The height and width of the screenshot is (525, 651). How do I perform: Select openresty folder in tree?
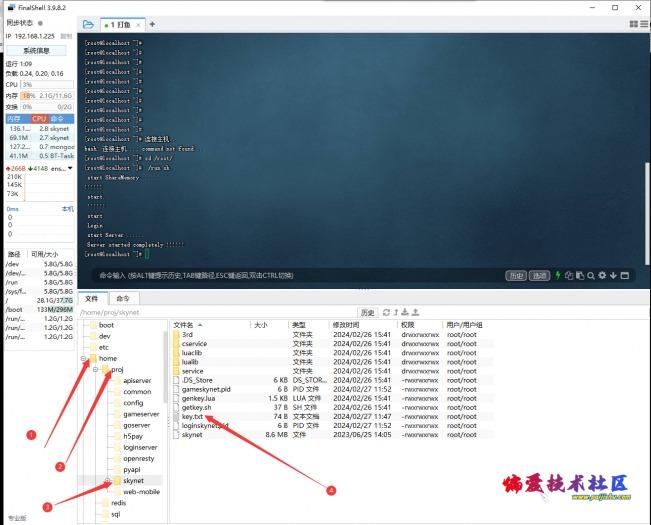[139, 458]
